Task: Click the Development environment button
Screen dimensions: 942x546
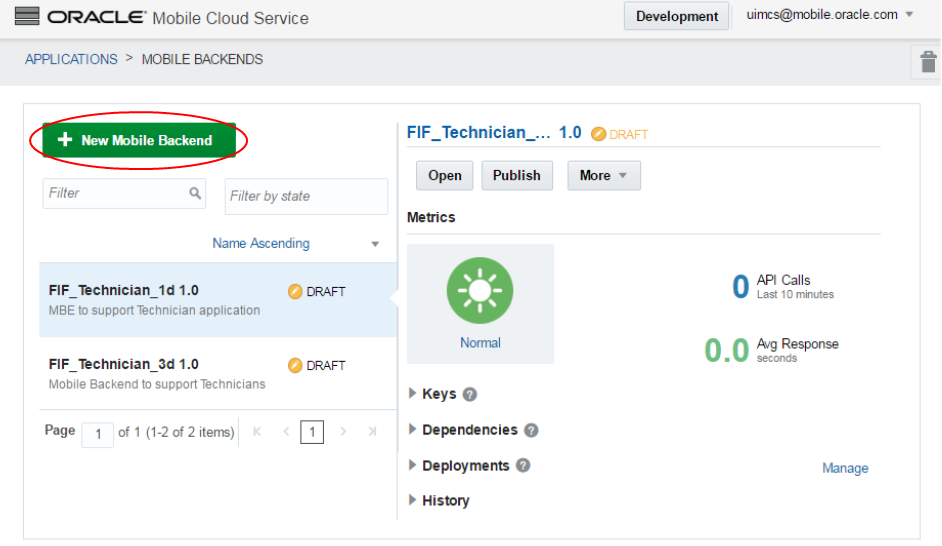Action: point(676,16)
